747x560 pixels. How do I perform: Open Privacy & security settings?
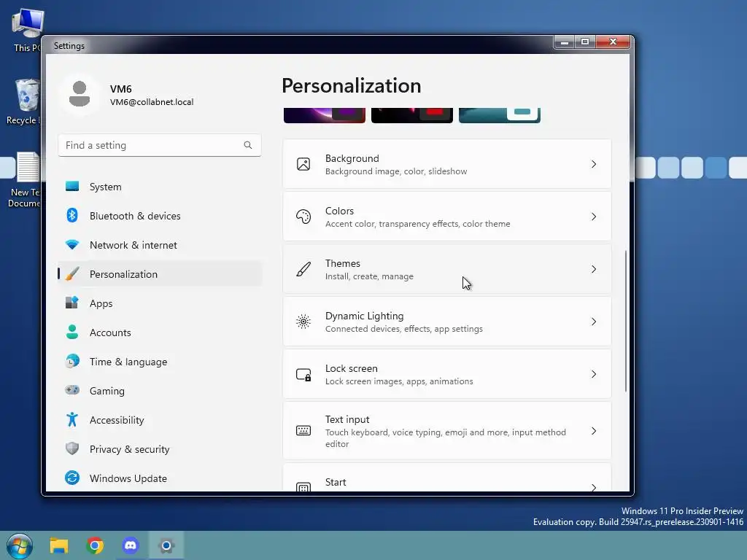[x=160, y=449]
